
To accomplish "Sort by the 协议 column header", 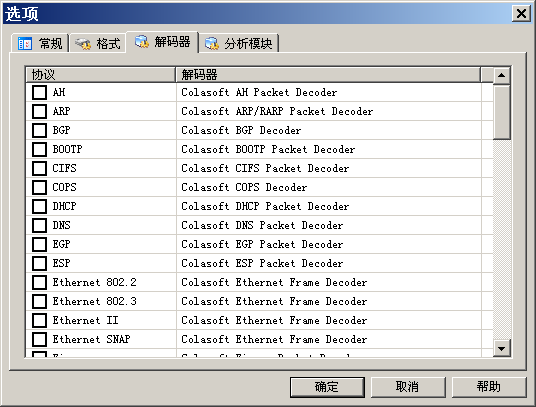I will click(x=101, y=74).
